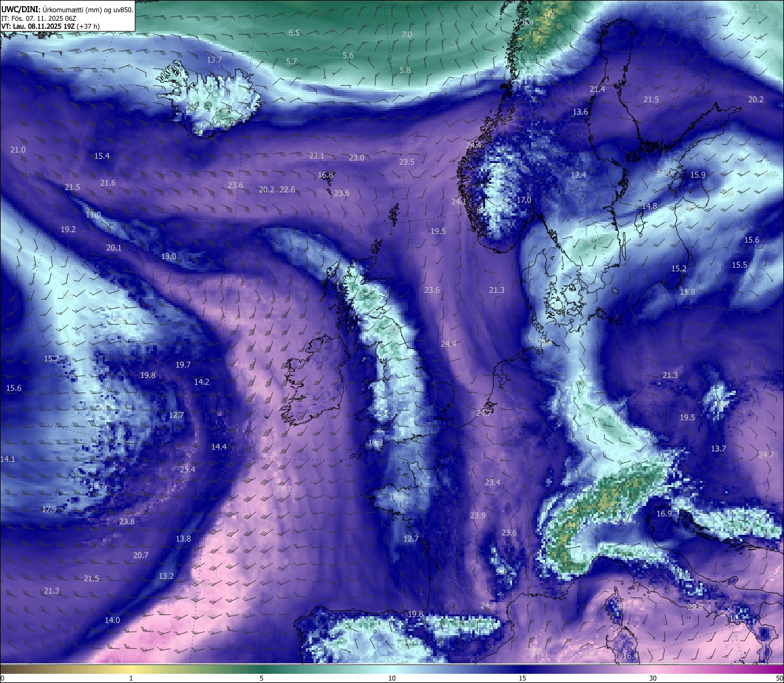Click the map value 6.5

pyautogui.click(x=294, y=32)
